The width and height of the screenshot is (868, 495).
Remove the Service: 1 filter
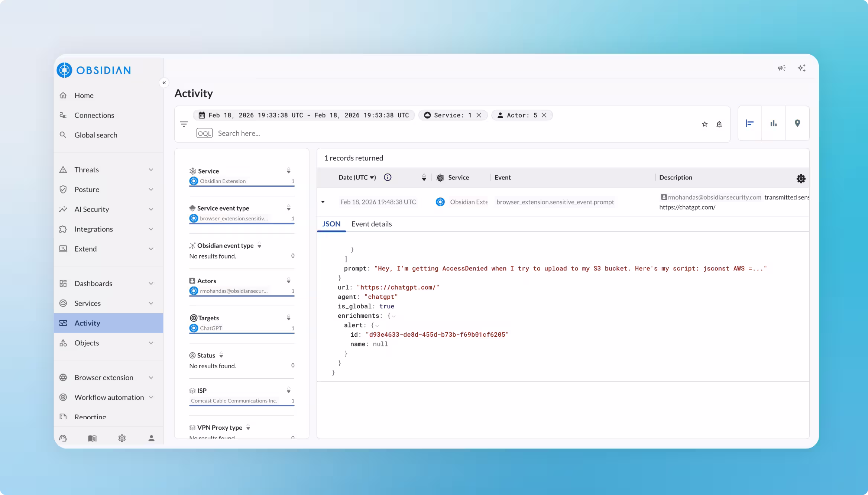[x=479, y=115]
